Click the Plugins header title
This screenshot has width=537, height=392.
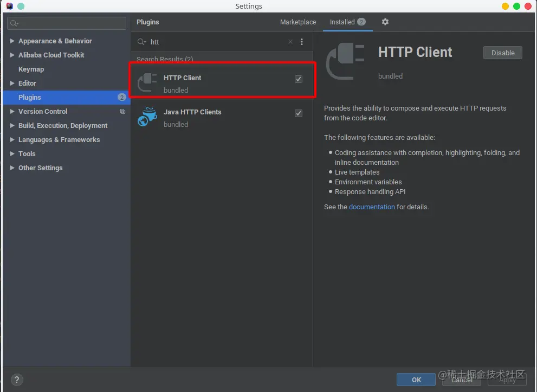tap(147, 22)
